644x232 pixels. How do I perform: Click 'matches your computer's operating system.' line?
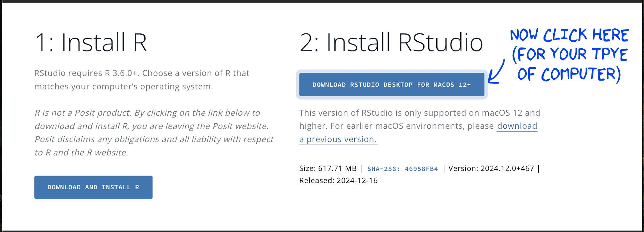[x=124, y=87]
